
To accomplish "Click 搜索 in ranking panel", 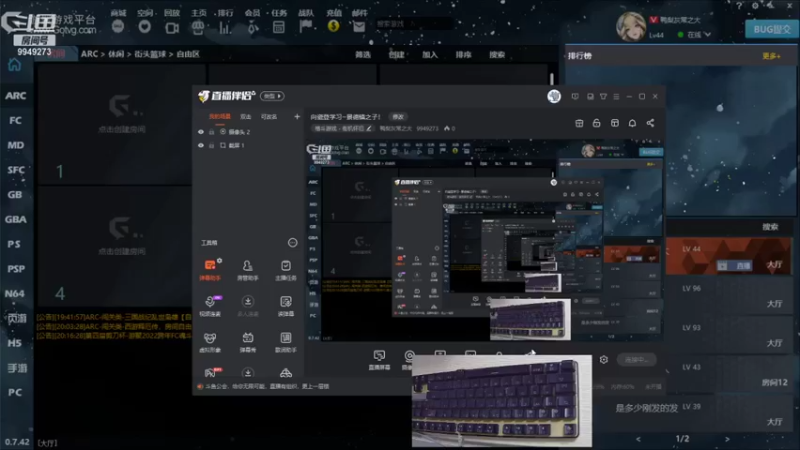I will click(770, 227).
